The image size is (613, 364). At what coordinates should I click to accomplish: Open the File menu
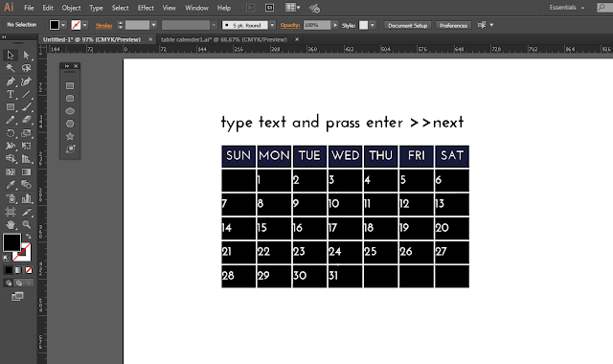[x=29, y=8]
